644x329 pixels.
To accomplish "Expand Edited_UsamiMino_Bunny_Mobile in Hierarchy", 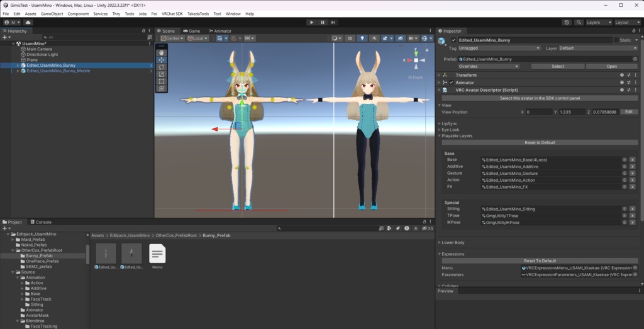I will tap(18, 71).
